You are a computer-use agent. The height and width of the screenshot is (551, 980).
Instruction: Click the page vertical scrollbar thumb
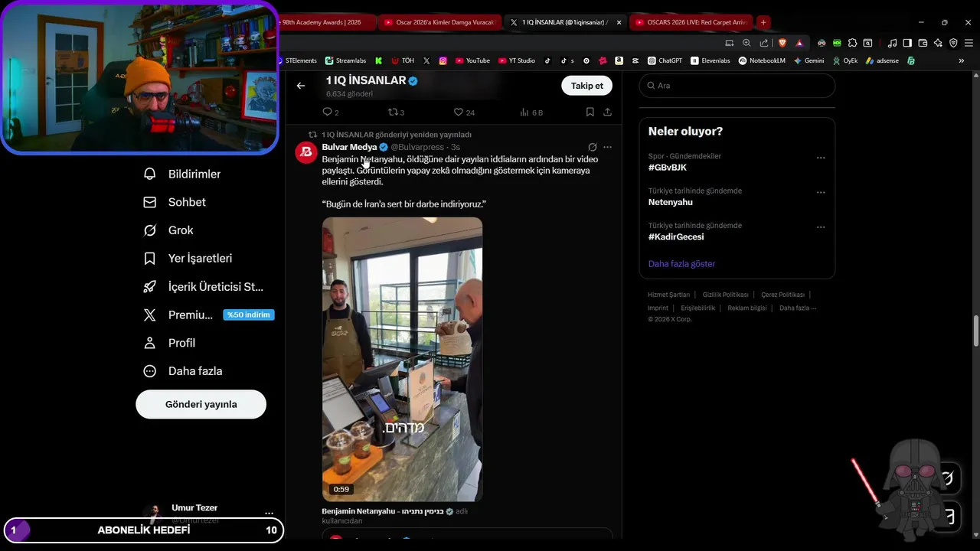(975, 331)
